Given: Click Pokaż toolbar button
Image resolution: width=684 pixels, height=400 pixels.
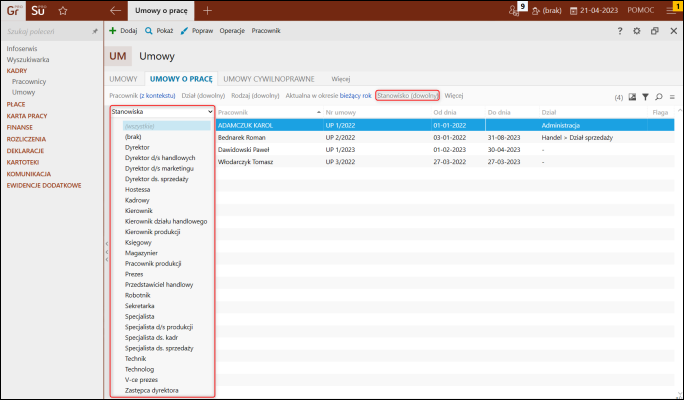Looking at the screenshot, I should [x=159, y=31].
